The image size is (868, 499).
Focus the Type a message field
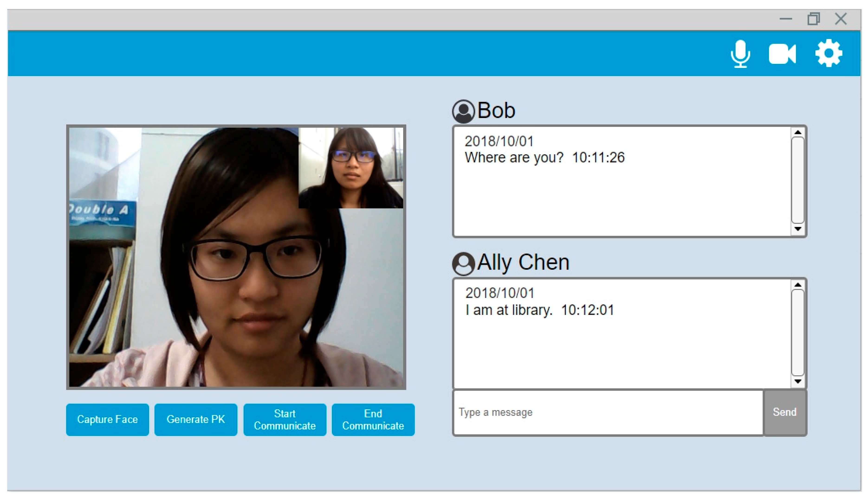608,412
